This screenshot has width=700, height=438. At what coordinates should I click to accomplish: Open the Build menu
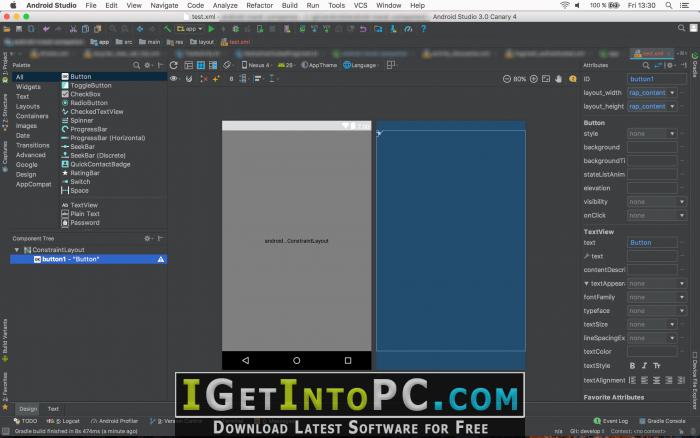pos(289,5)
